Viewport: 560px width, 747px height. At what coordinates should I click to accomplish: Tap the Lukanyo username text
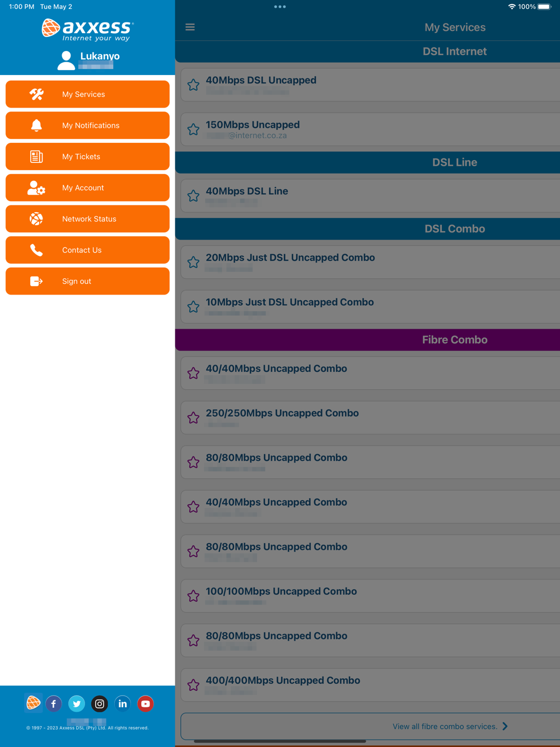point(100,56)
